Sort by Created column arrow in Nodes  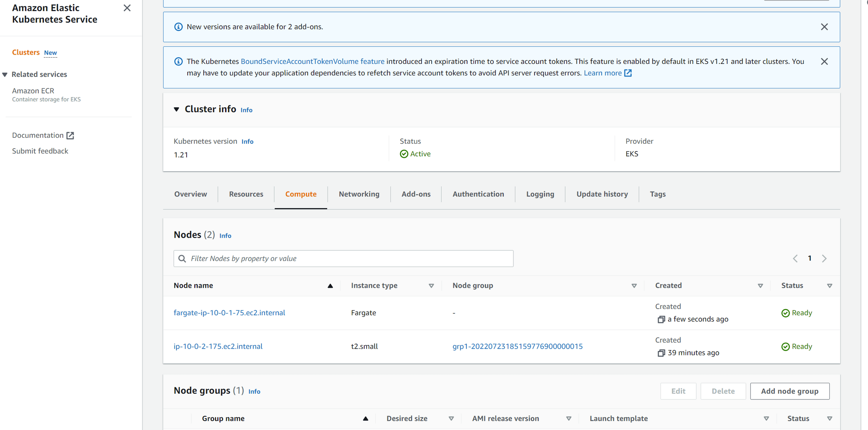[x=760, y=286]
